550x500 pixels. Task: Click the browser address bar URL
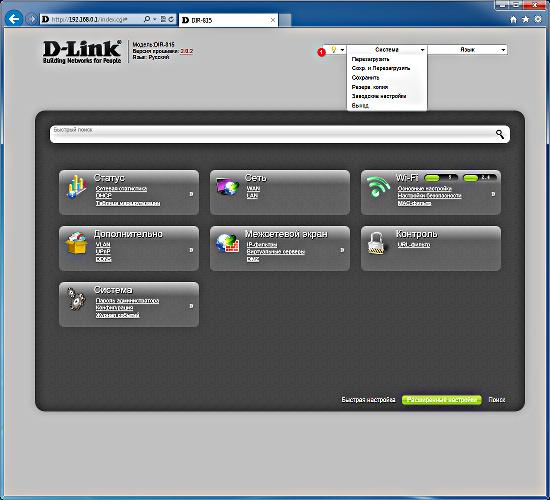(89, 19)
